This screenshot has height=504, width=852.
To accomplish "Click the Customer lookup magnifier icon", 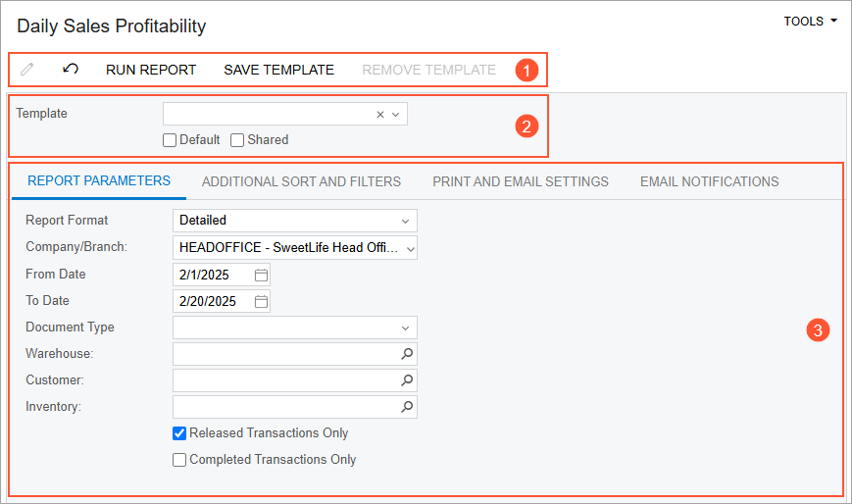I will point(408,380).
